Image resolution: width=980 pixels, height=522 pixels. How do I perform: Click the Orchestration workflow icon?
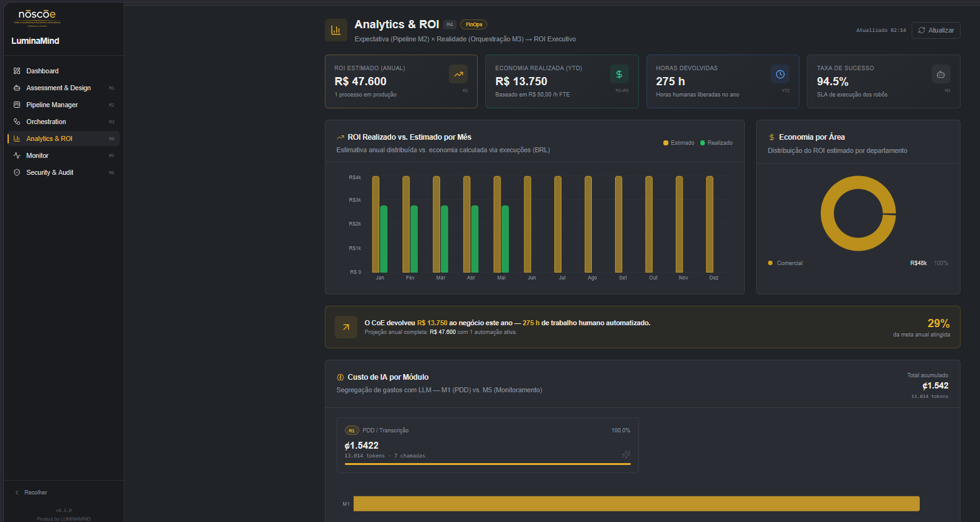[x=17, y=122]
